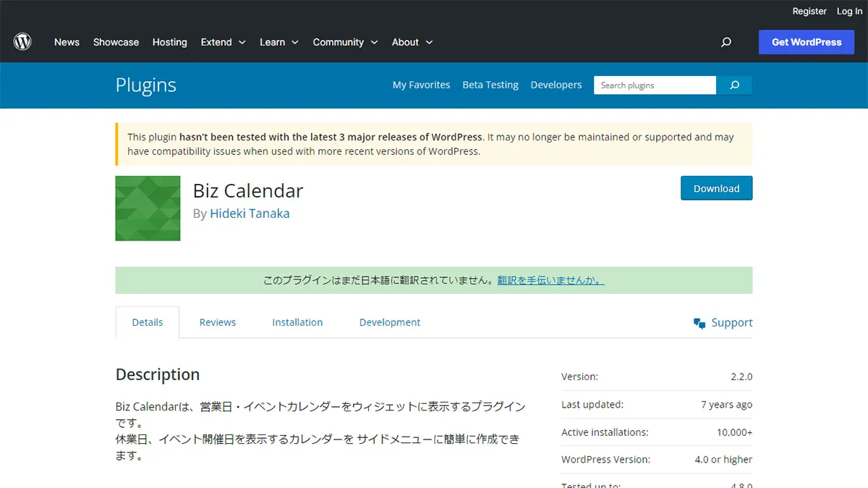Click the Hosting menu item
The width and height of the screenshot is (868, 488).
[x=169, y=42]
